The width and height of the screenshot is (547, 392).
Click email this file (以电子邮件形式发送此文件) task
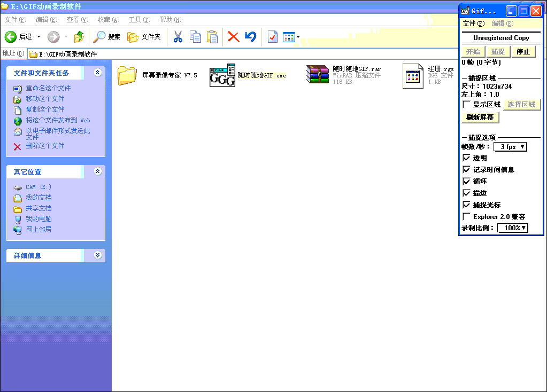point(58,134)
